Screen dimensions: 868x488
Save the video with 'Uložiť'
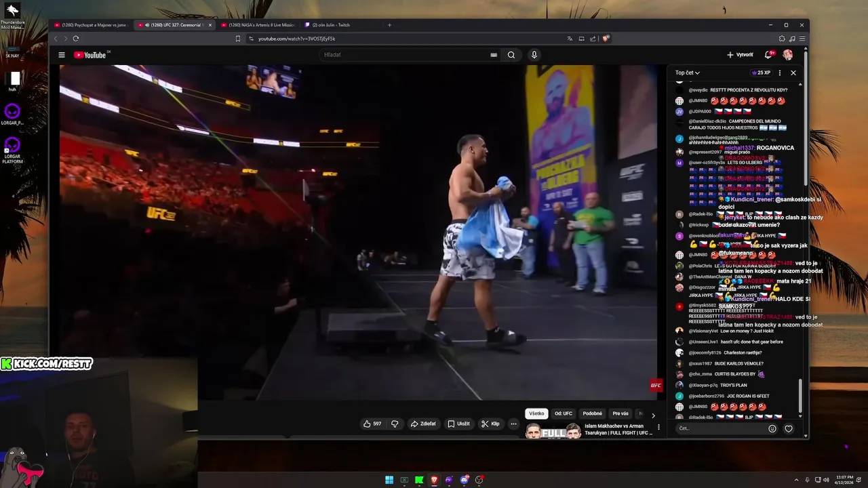tap(459, 424)
